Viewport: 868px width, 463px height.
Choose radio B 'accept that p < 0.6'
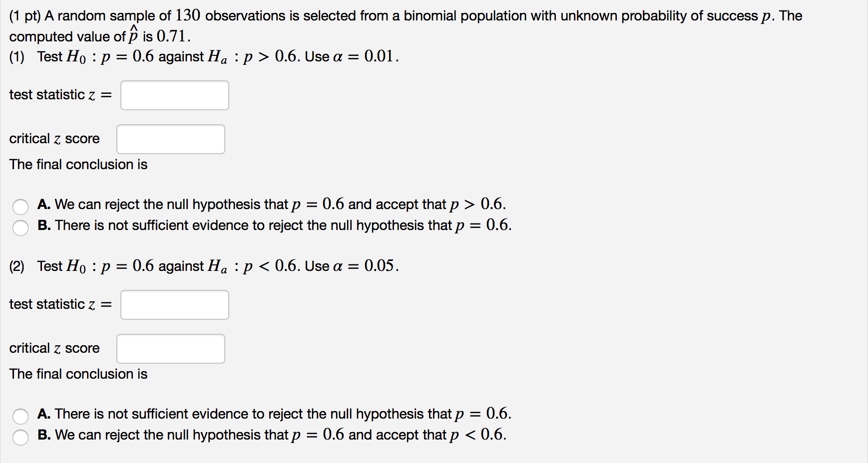(20, 437)
